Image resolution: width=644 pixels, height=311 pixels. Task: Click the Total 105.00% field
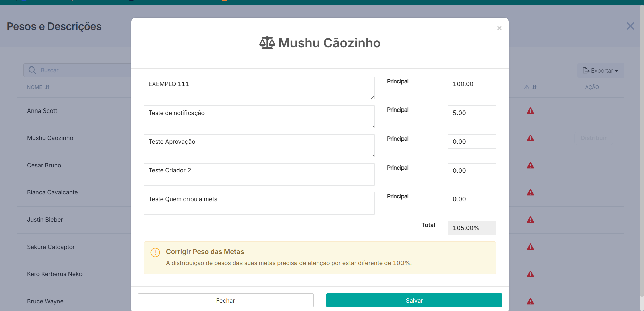point(472,228)
